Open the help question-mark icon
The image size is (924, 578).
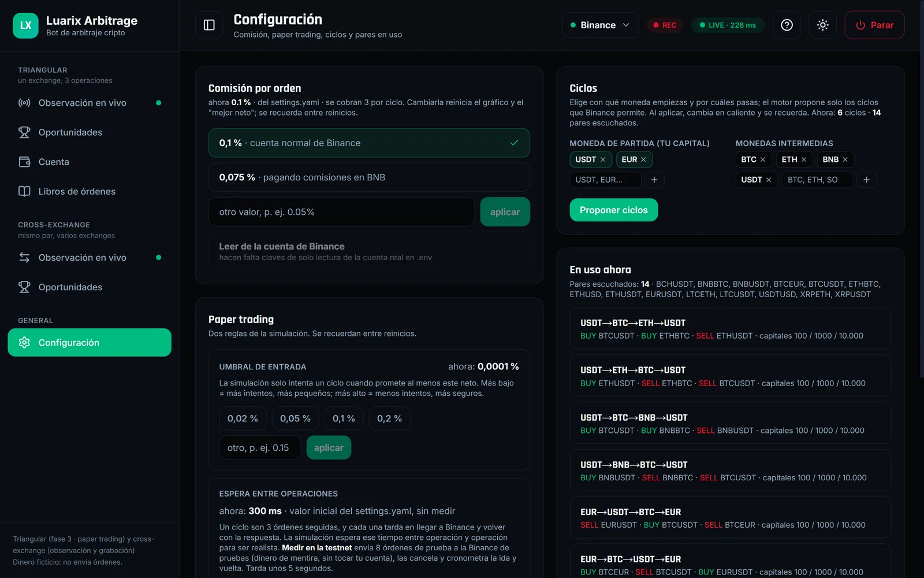pyautogui.click(x=787, y=25)
